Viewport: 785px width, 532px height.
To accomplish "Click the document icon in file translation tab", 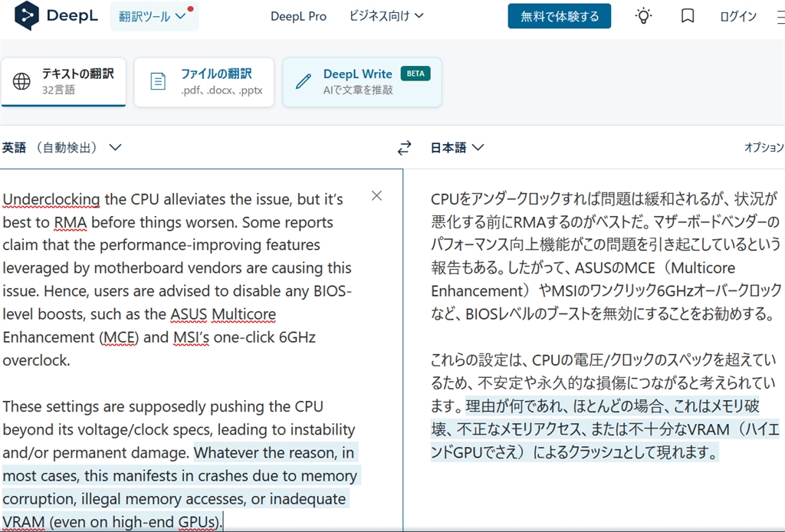I will tap(158, 81).
